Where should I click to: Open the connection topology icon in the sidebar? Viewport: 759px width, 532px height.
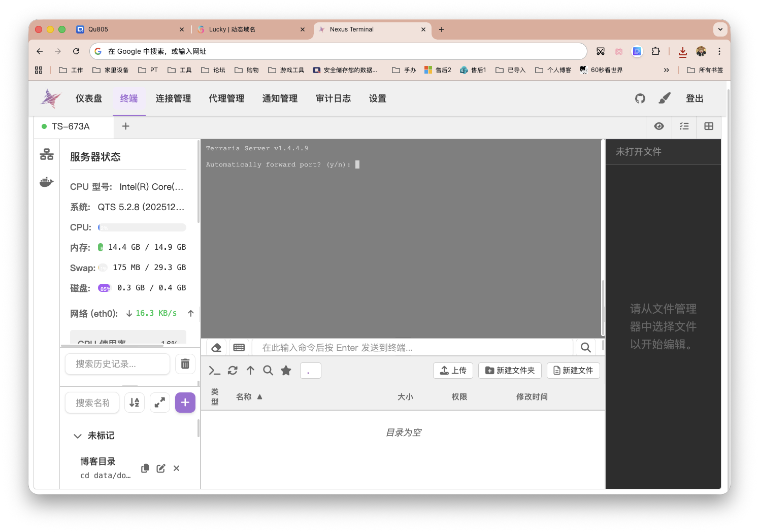[46, 154]
